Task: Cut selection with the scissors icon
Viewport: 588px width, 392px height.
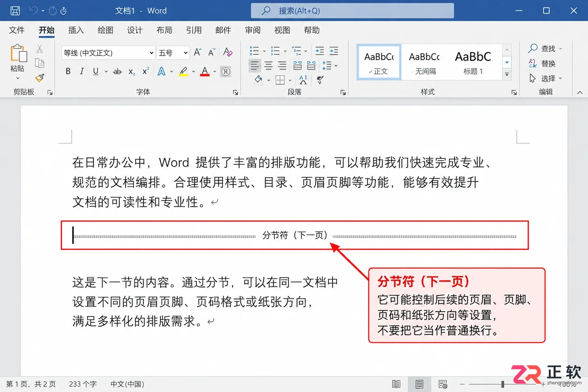Action: click(40, 49)
